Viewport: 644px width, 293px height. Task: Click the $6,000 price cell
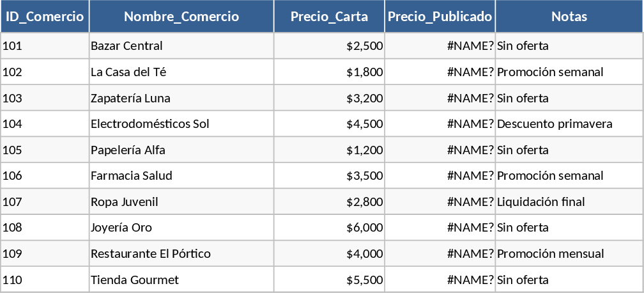pos(329,228)
